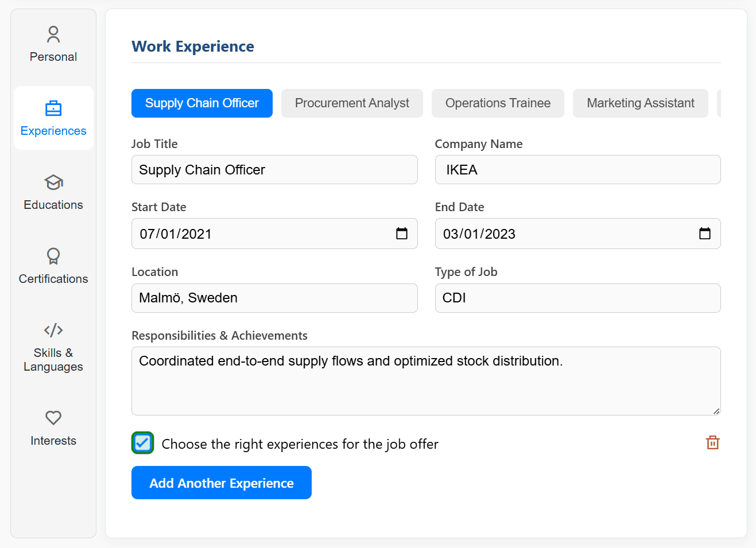Viewport: 756px width, 548px height.
Task: Switch to the Procurement Analyst experience tab
Action: tap(351, 103)
